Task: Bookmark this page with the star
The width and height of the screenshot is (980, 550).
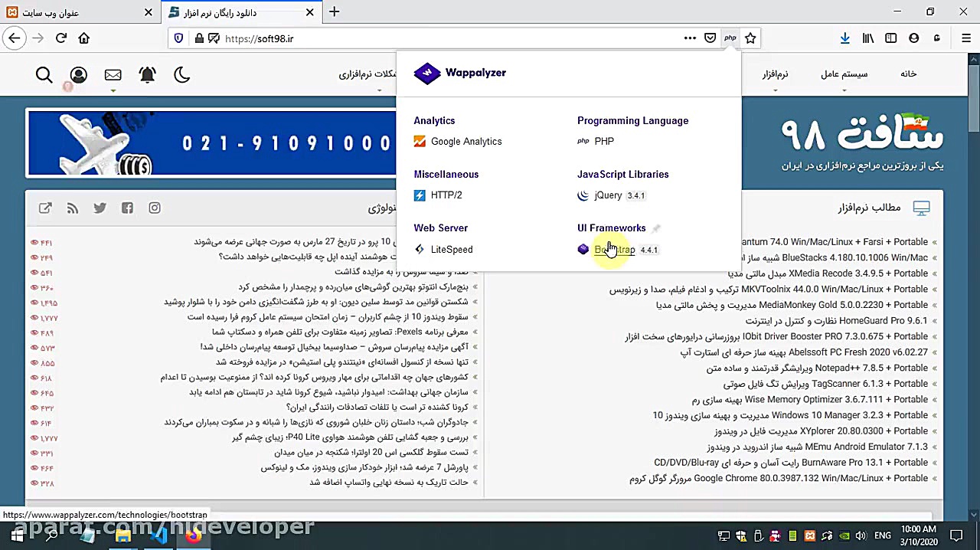Action: (x=750, y=38)
